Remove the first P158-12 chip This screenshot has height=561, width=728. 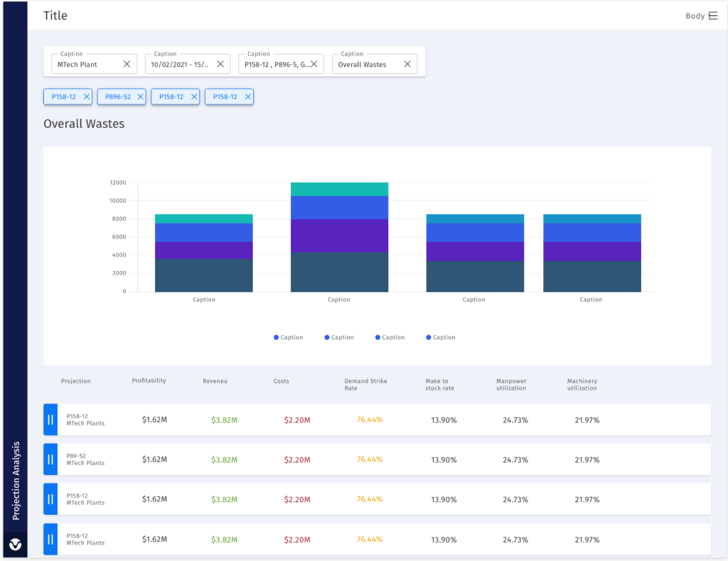coord(87,97)
